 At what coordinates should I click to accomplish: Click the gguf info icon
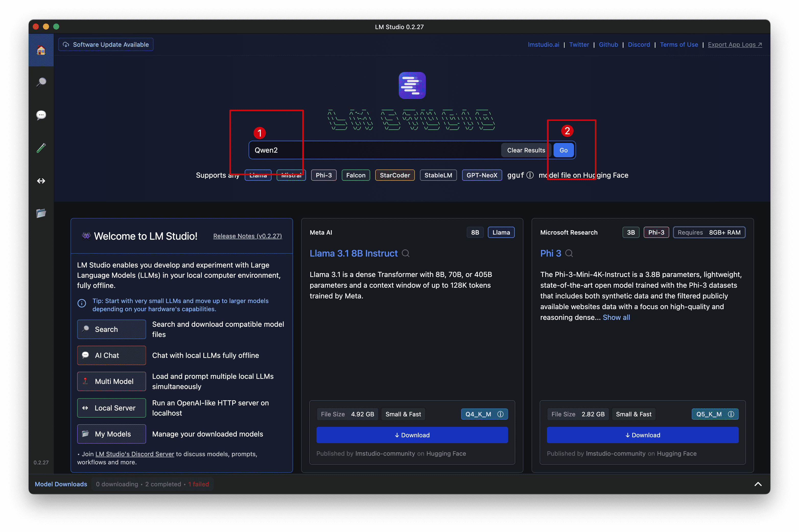pyautogui.click(x=530, y=175)
